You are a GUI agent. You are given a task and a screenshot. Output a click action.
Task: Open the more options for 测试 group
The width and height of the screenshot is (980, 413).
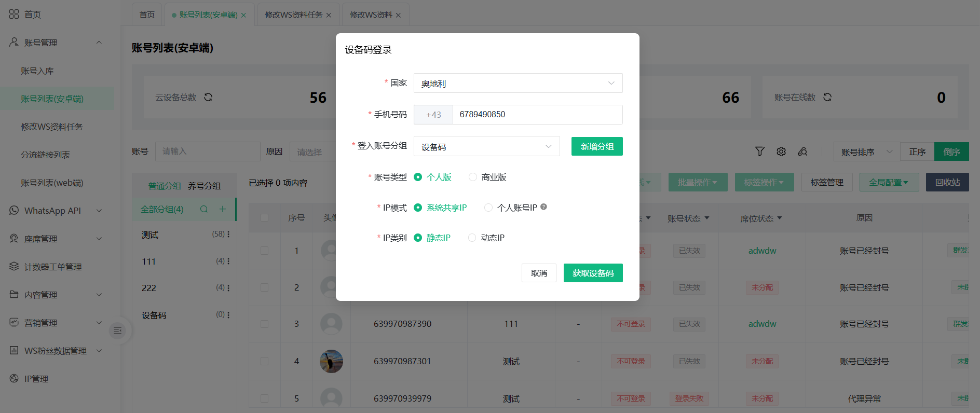[x=228, y=235]
